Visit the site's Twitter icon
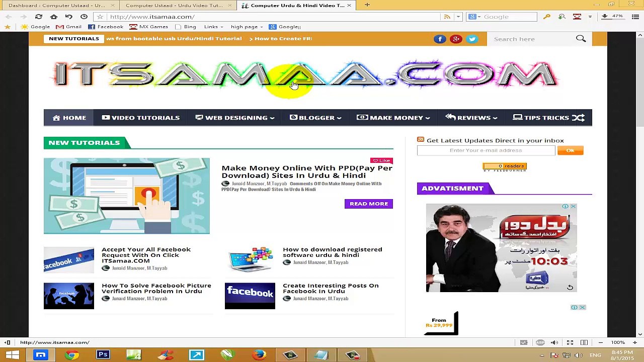Viewport: 644px width, 362px height. [472, 39]
